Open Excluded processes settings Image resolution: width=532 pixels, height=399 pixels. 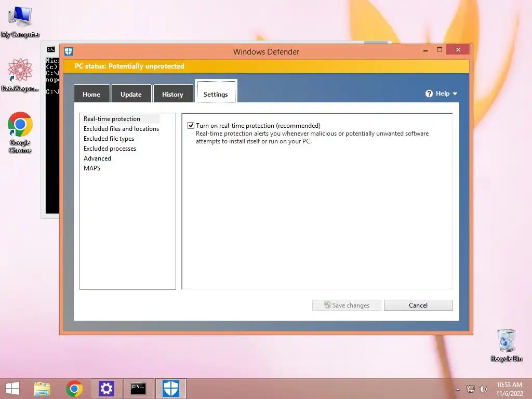click(x=110, y=148)
